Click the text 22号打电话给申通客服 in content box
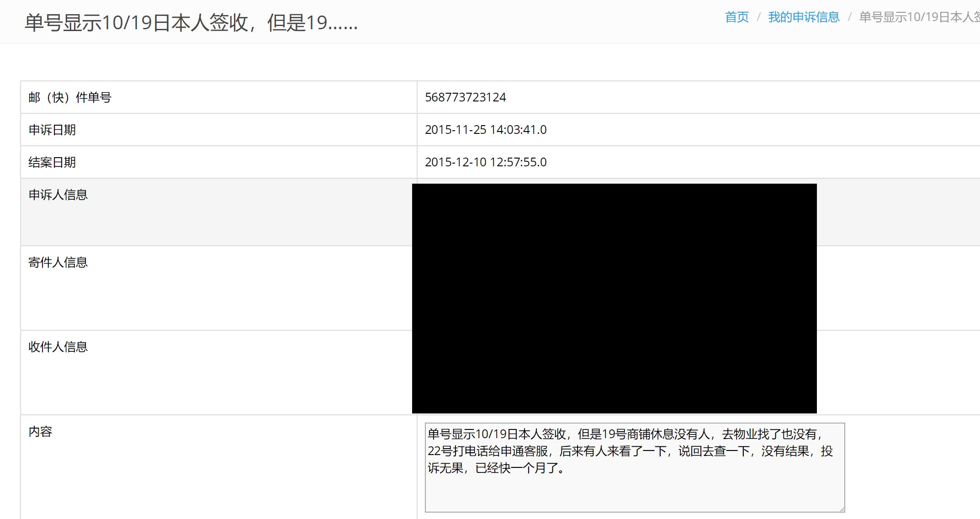Image resolution: width=980 pixels, height=519 pixels. coord(487,451)
